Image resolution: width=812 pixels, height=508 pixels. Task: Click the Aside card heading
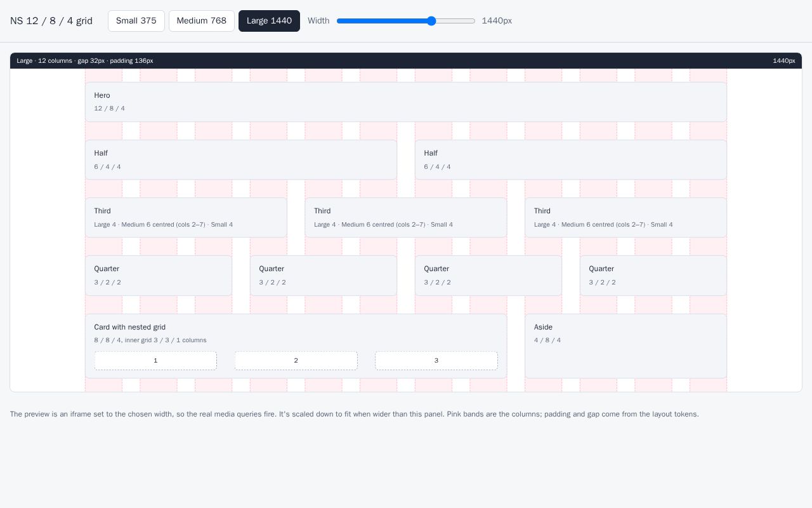543,327
